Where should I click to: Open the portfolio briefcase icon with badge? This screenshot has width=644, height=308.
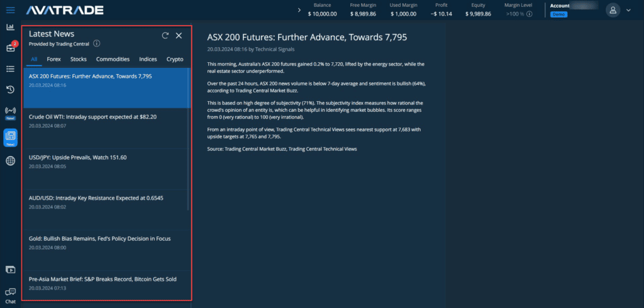point(10,48)
